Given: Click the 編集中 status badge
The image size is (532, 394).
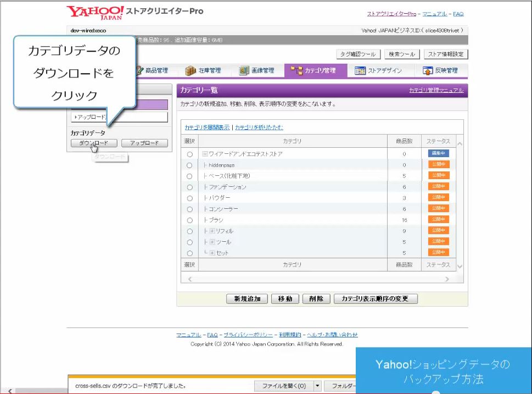Looking at the screenshot, I should (x=438, y=153).
